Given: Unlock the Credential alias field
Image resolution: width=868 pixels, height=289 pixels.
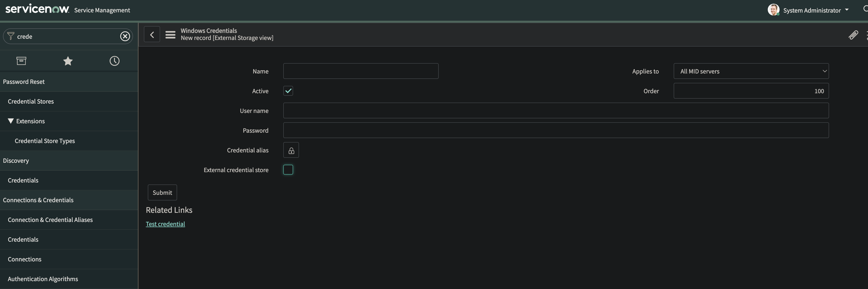Looking at the screenshot, I should point(291,150).
